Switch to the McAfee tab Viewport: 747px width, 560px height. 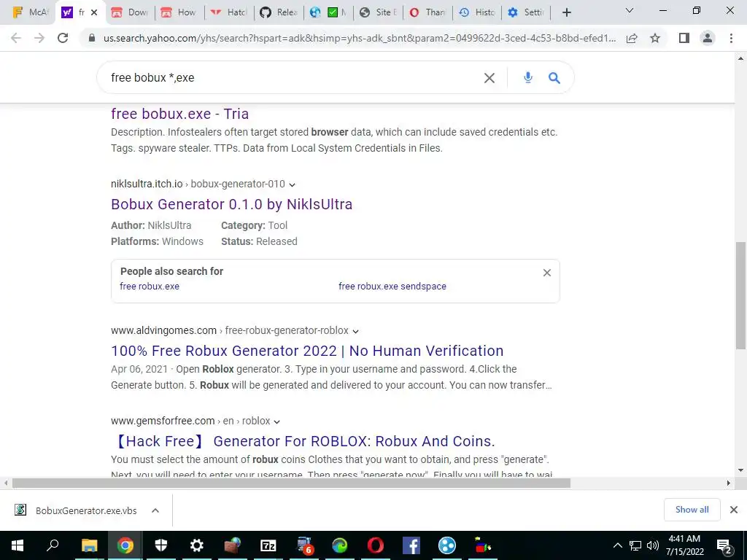pyautogui.click(x=30, y=12)
